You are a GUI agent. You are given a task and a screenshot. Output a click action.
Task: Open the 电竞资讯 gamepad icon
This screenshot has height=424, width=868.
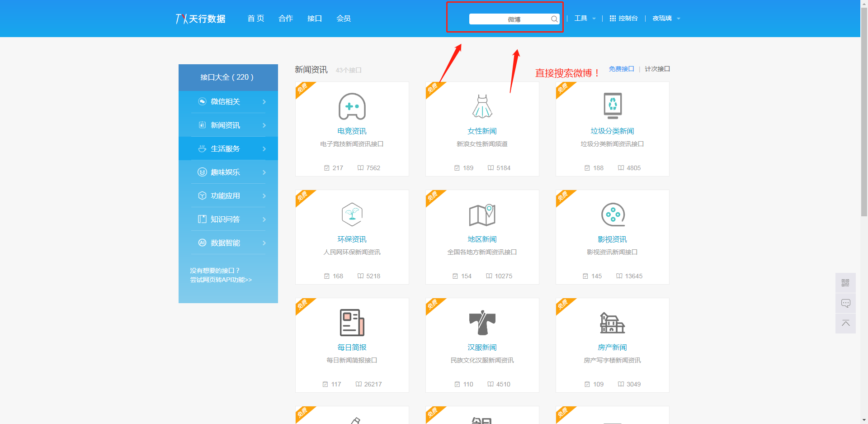tap(352, 106)
